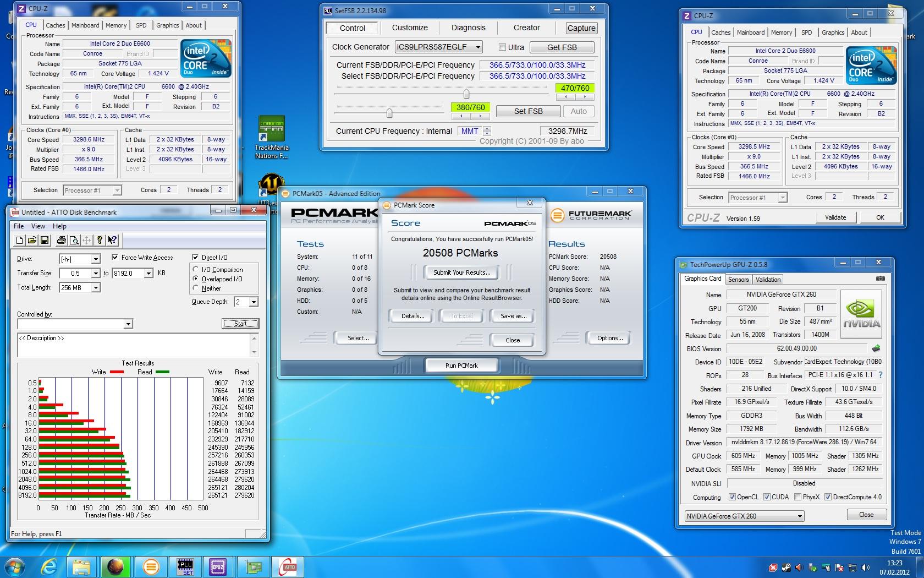
Task: Launch Internet Explorer from taskbar
Action: click(49, 567)
